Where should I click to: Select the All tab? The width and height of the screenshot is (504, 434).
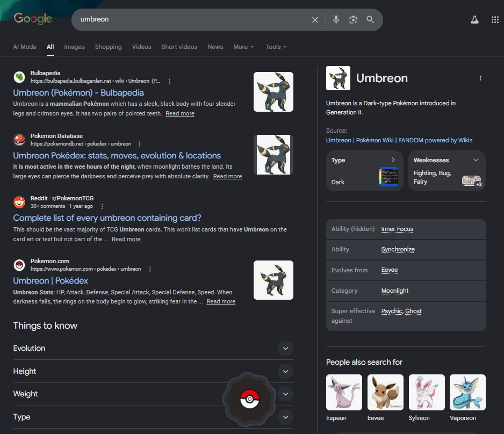point(50,47)
